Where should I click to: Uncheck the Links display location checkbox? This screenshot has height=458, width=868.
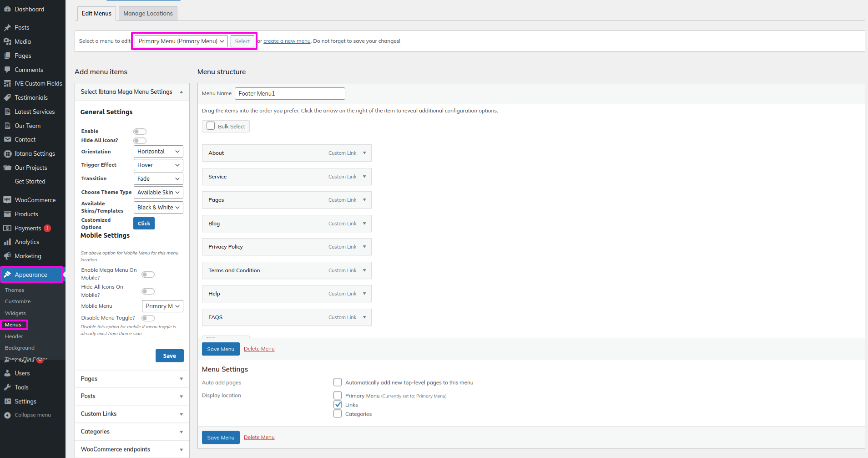338,405
